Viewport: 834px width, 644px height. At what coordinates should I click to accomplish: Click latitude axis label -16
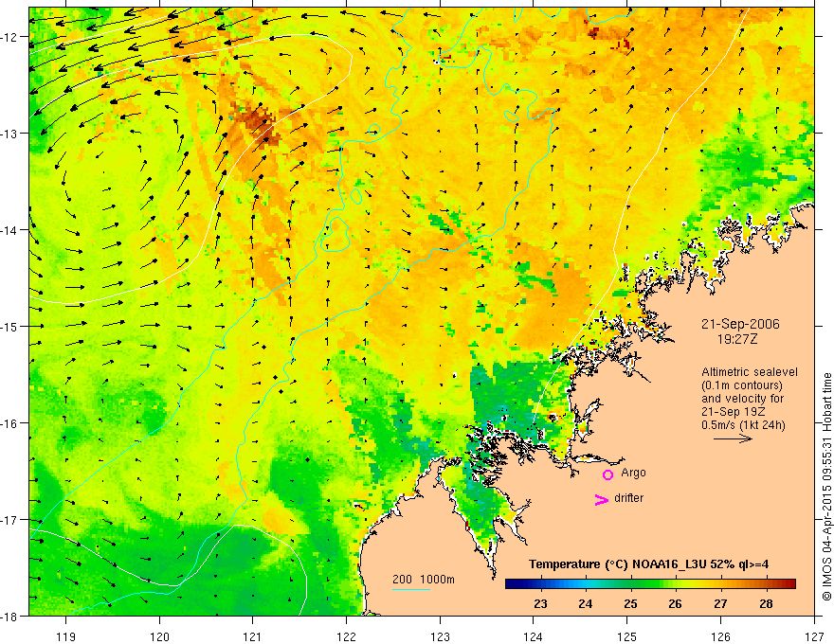(x=9, y=423)
